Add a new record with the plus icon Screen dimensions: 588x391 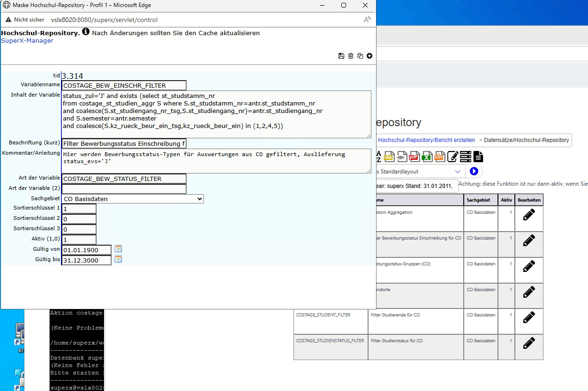click(369, 56)
